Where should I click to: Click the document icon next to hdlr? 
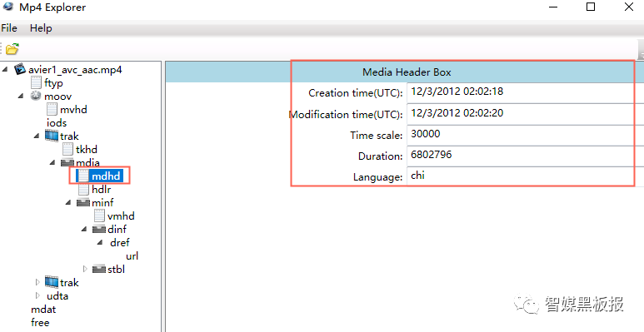[83, 189]
